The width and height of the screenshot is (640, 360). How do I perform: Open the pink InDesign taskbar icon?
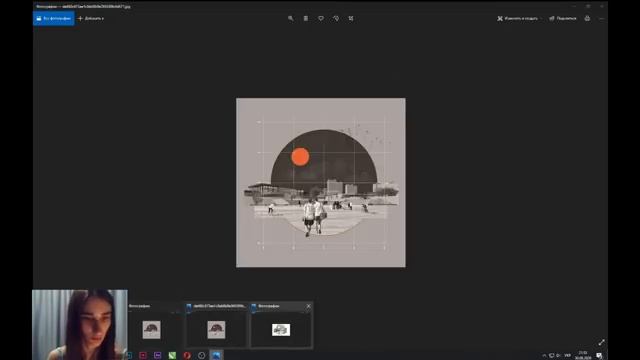coord(143,356)
